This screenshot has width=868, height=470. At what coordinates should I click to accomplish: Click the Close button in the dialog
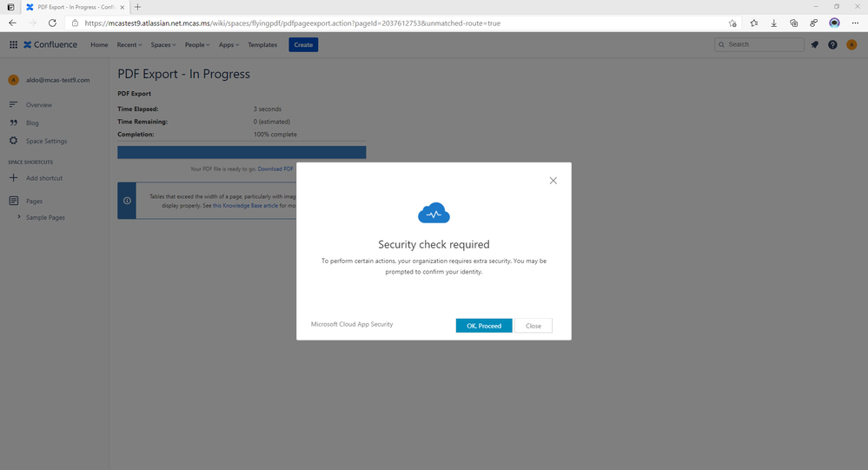coord(533,326)
